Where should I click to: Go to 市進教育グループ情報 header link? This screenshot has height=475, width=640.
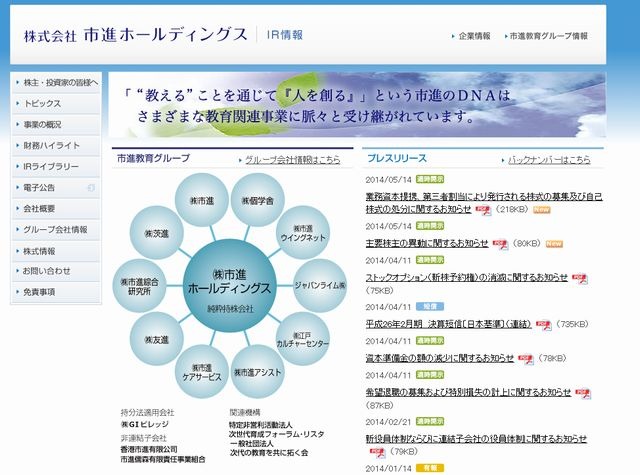coord(549,36)
